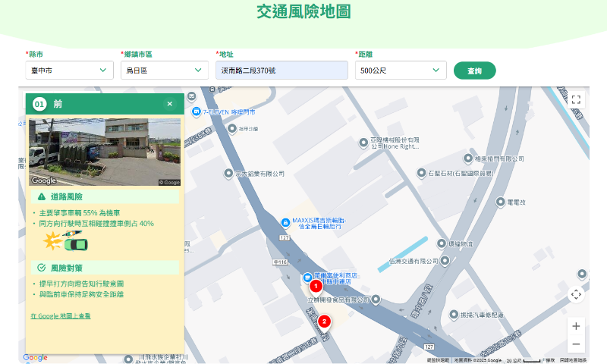Open the 縣市 dropdown showing 臺中市

click(x=69, y=71)
